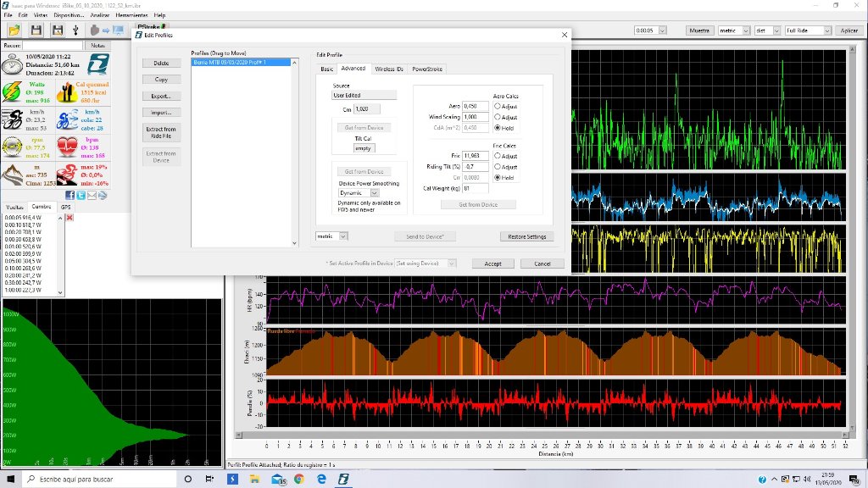Image resolution: width=868 pixels, height=488 pixels.
Task: Click the Restore Settings button
Action: tap(527, 236)
